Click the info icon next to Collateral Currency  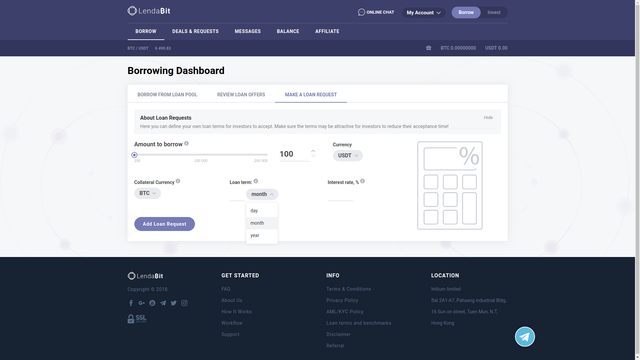pos(178,181)
